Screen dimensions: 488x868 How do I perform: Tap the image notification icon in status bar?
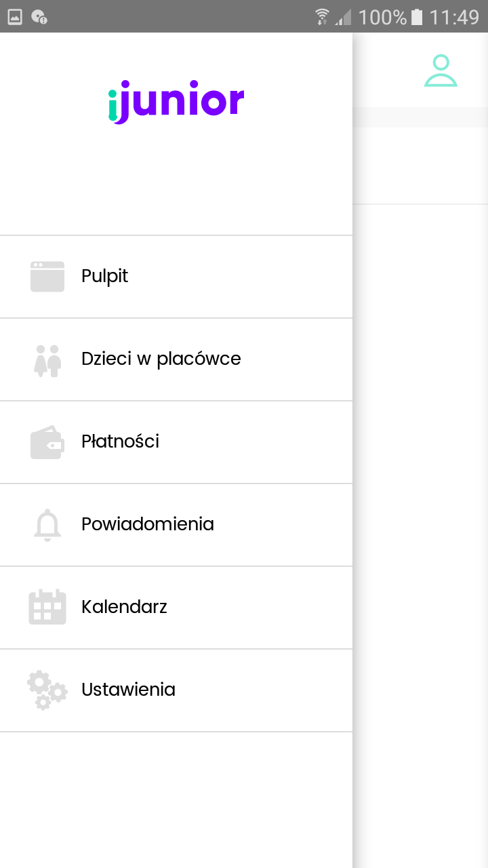15,17
